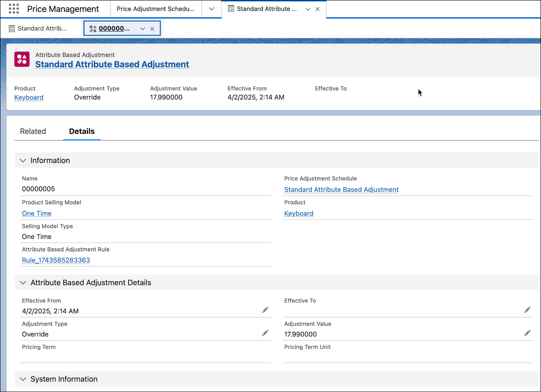Click 4/2/2025, 2:14 AM in highlights panel
541x392 pixels.
click(256, 97)
